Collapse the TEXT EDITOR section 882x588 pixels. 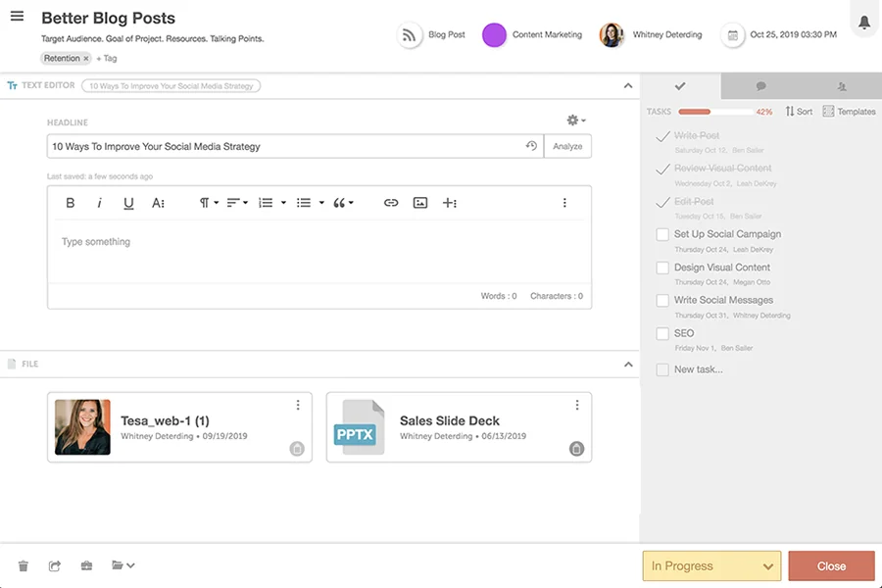click(x=628, y=85)
